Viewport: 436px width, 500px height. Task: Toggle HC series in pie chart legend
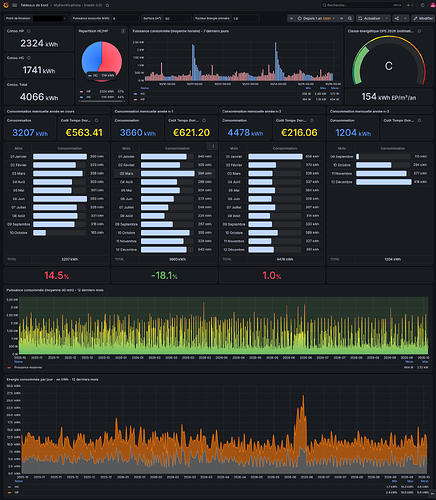tap(88, 97)
